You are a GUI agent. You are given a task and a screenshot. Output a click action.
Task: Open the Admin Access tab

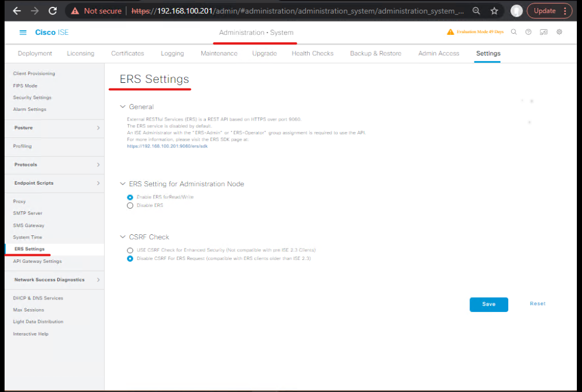click(x=439, y=53)
